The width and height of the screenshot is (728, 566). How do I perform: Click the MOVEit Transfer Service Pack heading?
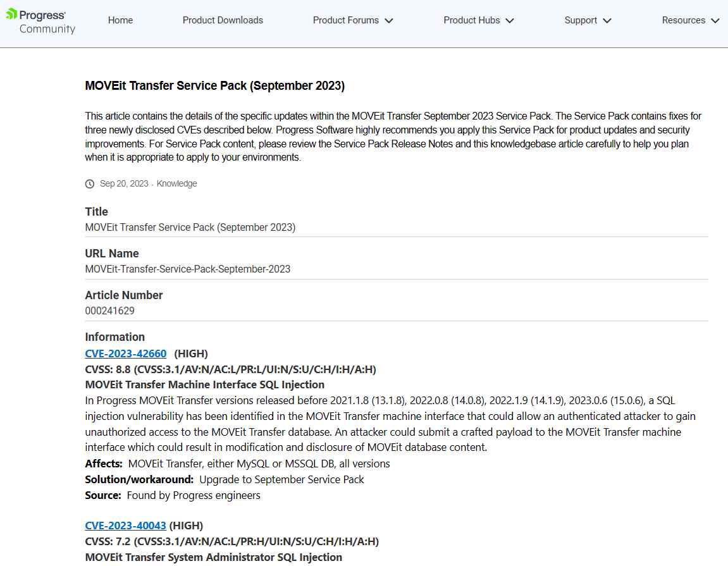pos(214,86)
